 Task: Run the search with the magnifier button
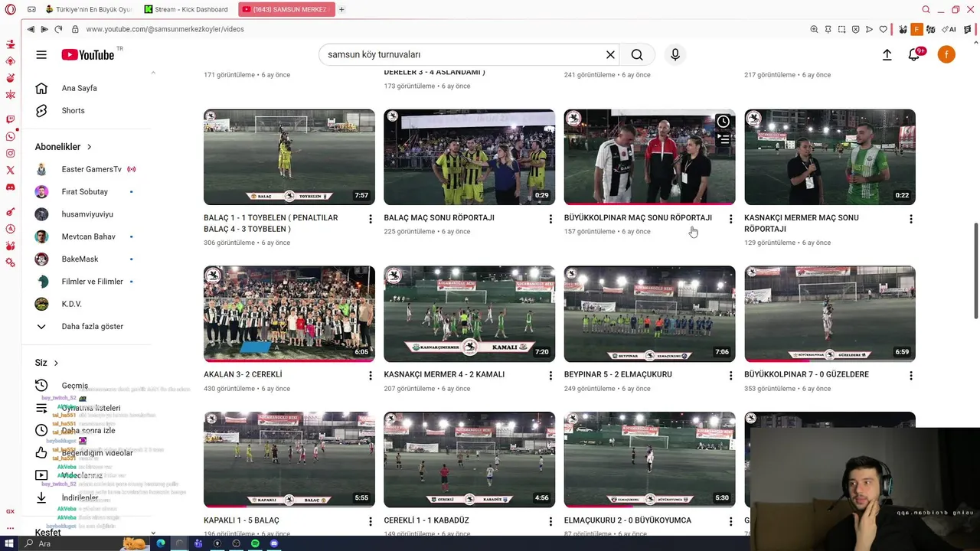pyautogui.click(x=637, y=54)
